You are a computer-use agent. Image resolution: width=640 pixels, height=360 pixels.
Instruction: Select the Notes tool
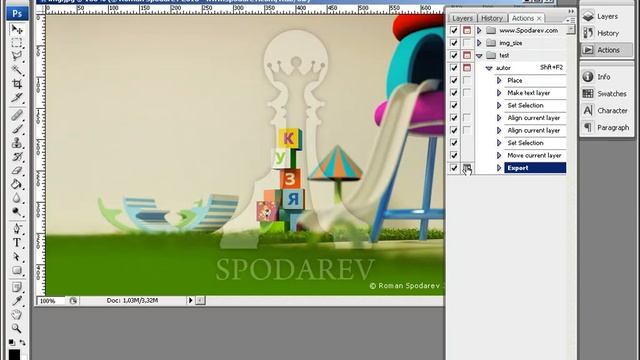pyautogui.click(x=17, y=287)
